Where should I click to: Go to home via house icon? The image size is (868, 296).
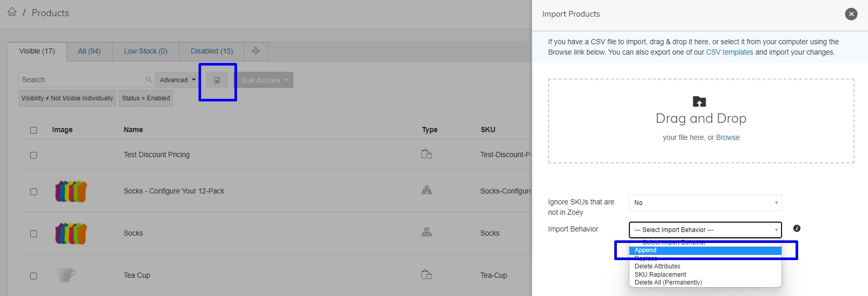12,11
